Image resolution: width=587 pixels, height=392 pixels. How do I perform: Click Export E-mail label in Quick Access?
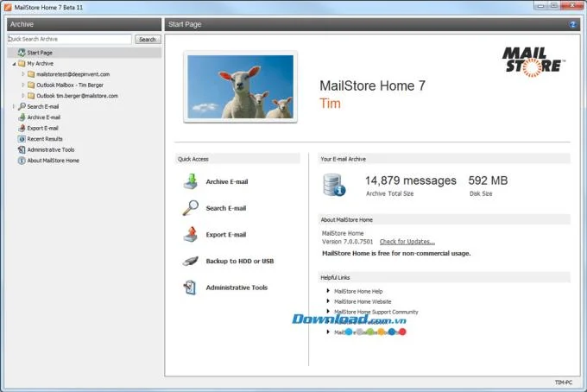226,235
